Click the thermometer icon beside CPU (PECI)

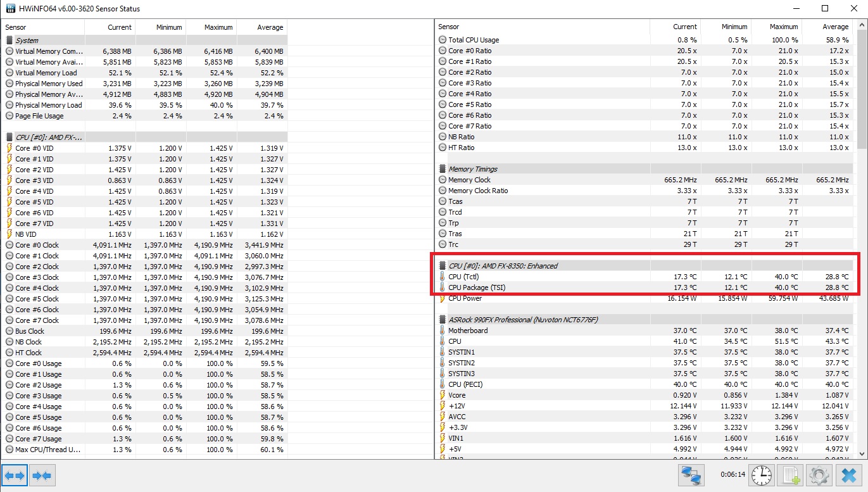point(442,384)
